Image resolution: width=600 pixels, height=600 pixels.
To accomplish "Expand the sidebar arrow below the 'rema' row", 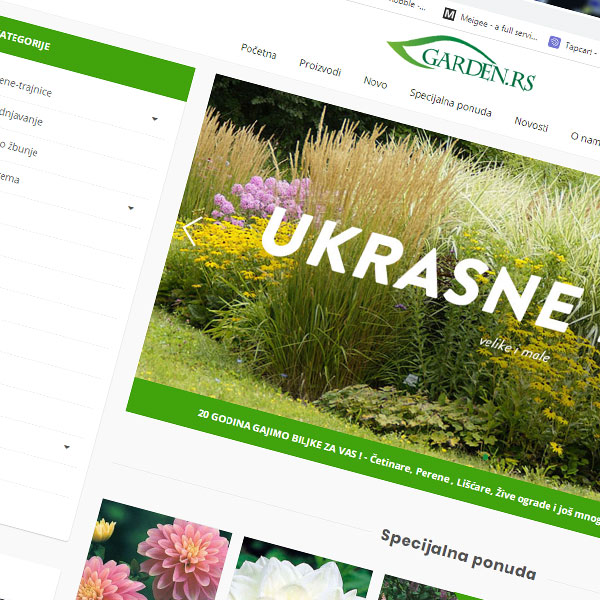I will (x=131, y=208).
